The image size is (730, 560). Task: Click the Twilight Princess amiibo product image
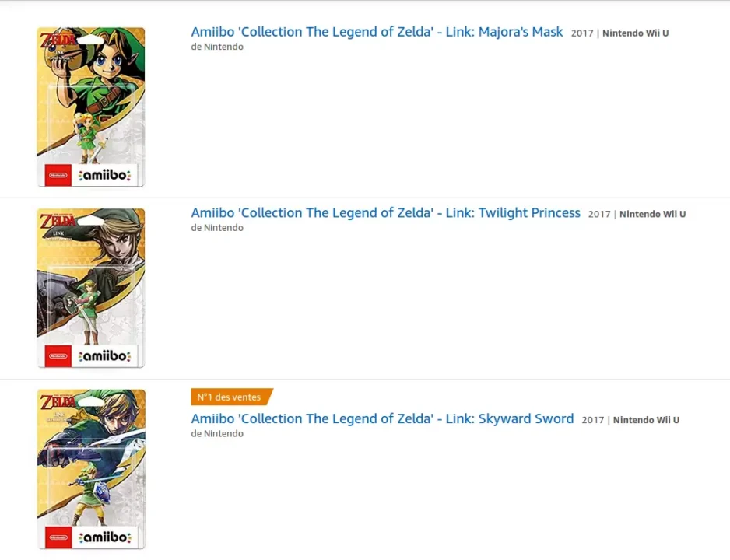tap(91, 286)
